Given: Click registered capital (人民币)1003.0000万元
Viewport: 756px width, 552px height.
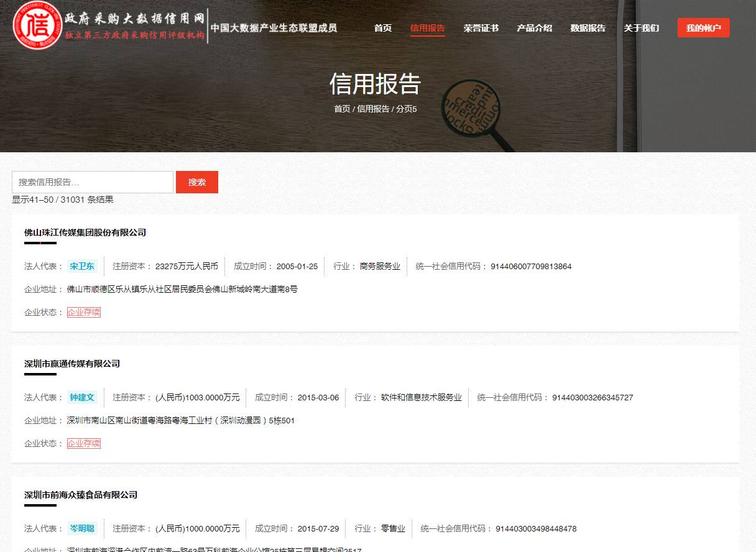Looking at the screenshot, I should pyautogui.click(x=198, y=398).
